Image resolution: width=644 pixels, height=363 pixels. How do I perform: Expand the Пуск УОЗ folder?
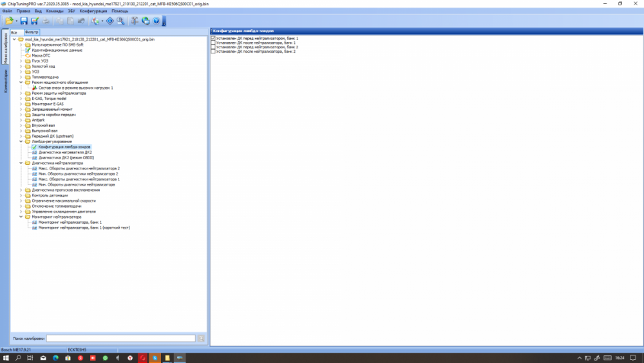[21, 61]
